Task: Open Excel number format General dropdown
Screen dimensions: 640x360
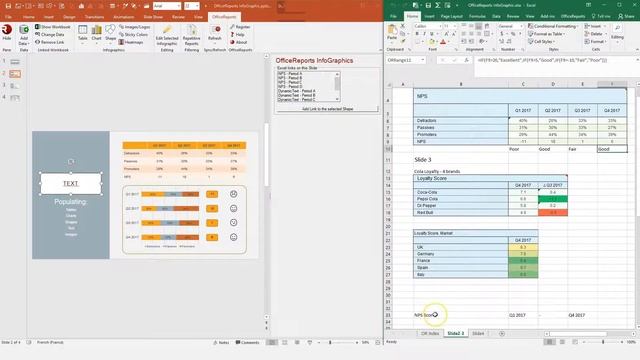Action: 521,26
